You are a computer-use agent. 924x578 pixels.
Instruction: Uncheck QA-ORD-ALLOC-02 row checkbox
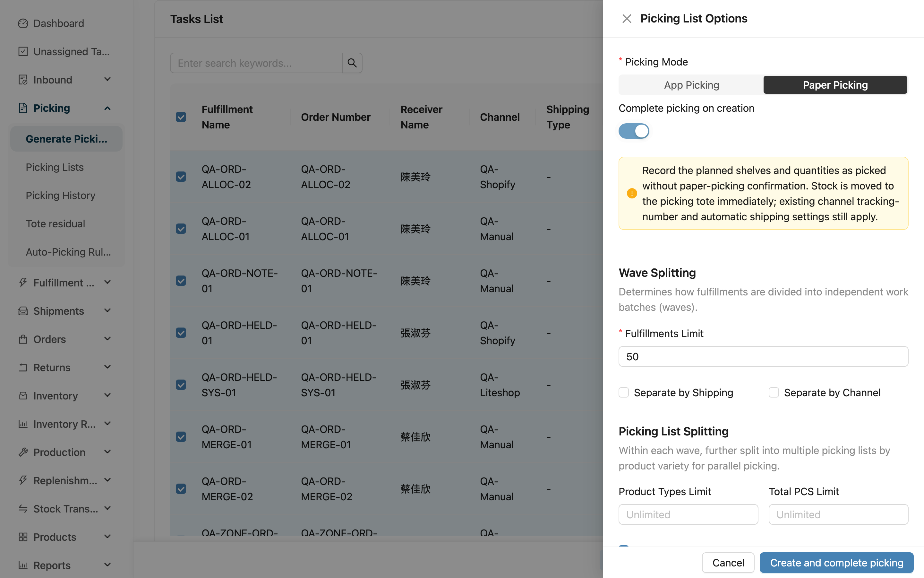[x=181, y=177]
